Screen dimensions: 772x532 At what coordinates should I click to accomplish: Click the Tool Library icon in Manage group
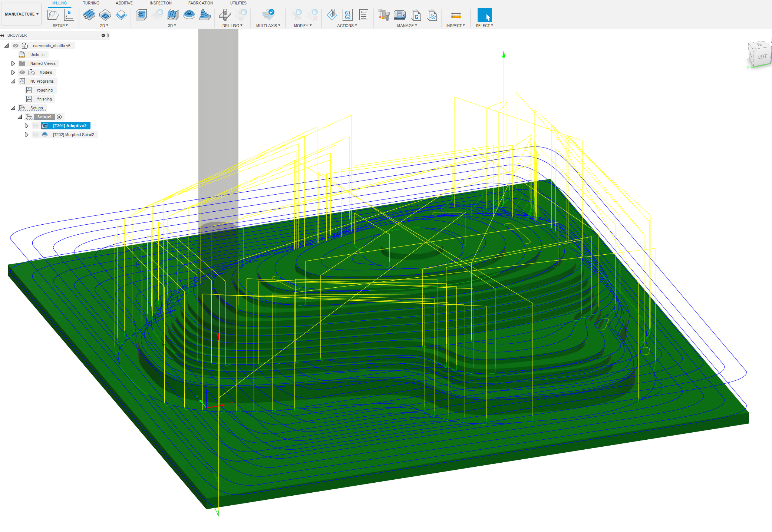point(383,15)
